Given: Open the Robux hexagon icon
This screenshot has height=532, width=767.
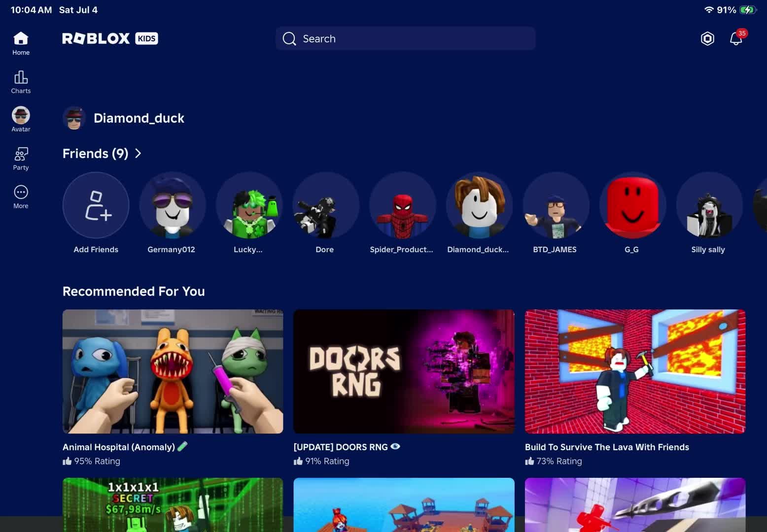Looking at the screenshot, I should pyautogui.click(x=707, y=38).
